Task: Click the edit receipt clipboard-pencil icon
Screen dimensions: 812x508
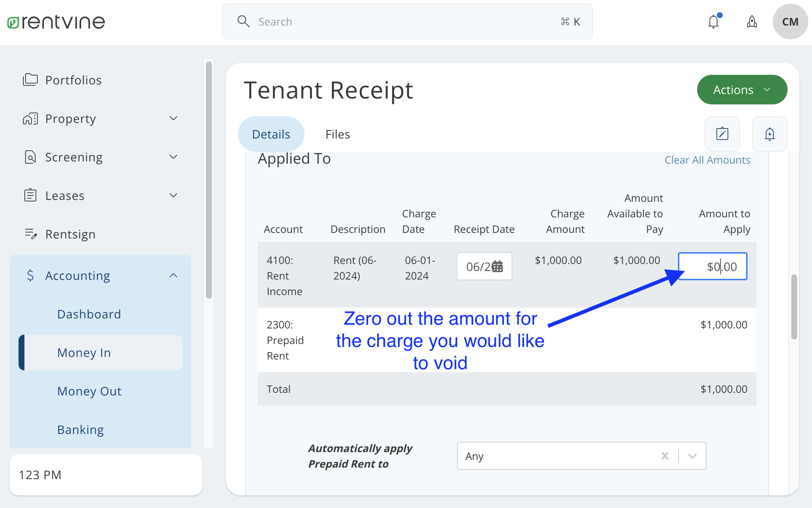Action: pyautogui.click(x=722, y=134)
